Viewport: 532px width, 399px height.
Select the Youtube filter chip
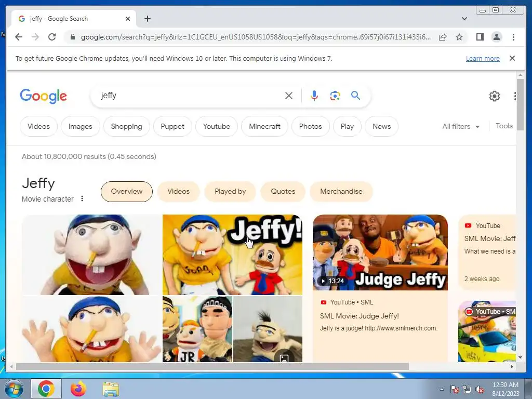point(217,126)
